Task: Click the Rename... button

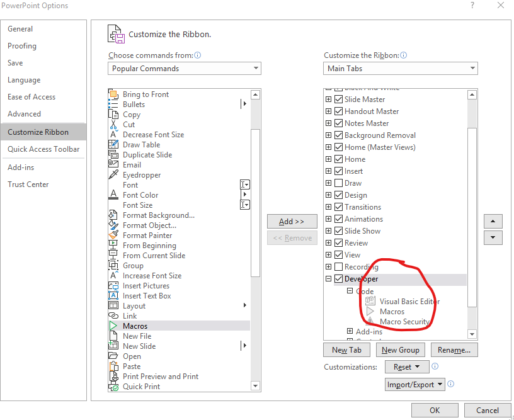Action: coord(454,350)
